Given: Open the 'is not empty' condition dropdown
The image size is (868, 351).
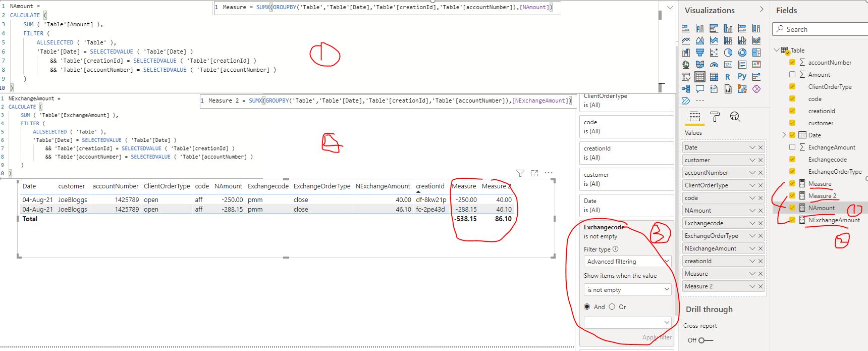Looking at the screenshot, I should [628, 289].
